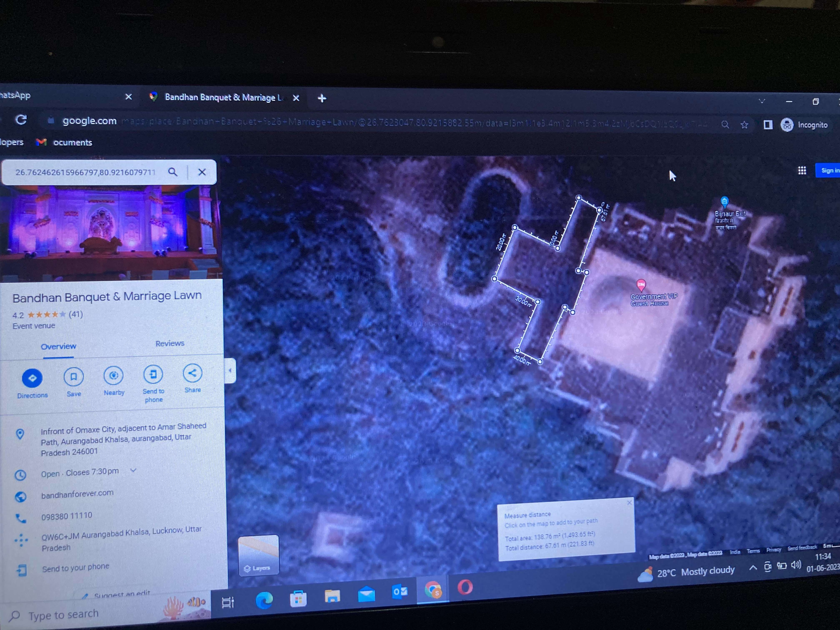Open the Mail app from the taskbar
The width and height of the screenshot is (840, 630).
[366, 594]
